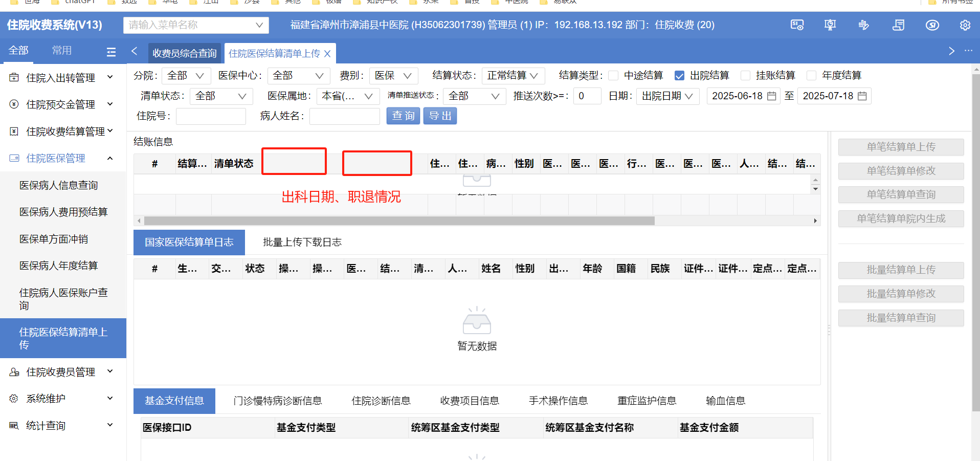980x461 pixels.
Task: Click the bar chart with pencil icon
Action: [864, 25]
